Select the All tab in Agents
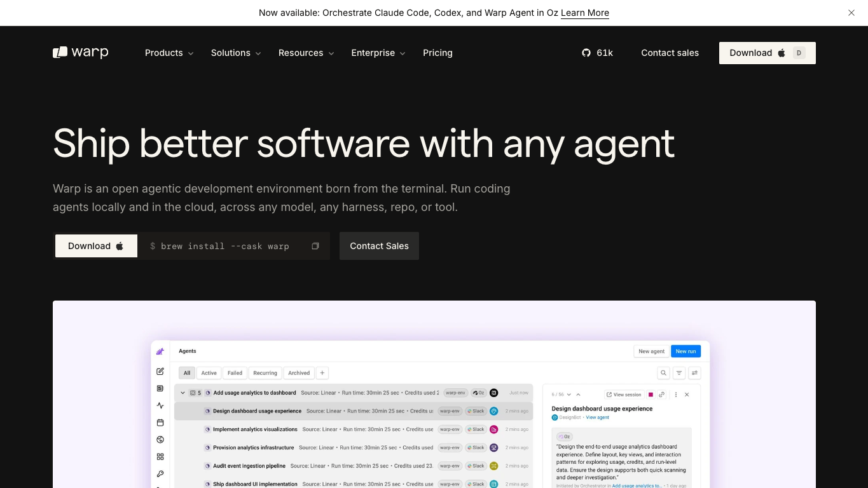The image size is (868, 488). [187, 373]
